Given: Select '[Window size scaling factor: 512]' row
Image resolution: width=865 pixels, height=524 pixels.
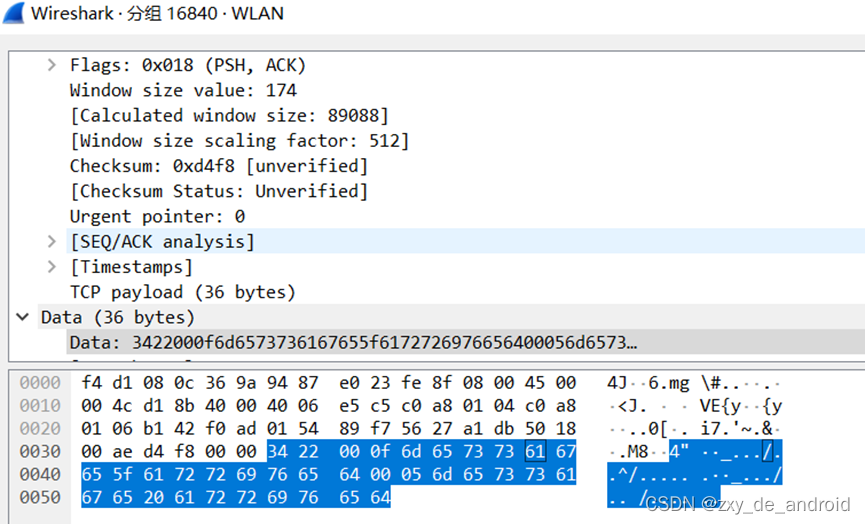Looking at the screenshot, I should point(239,141).
